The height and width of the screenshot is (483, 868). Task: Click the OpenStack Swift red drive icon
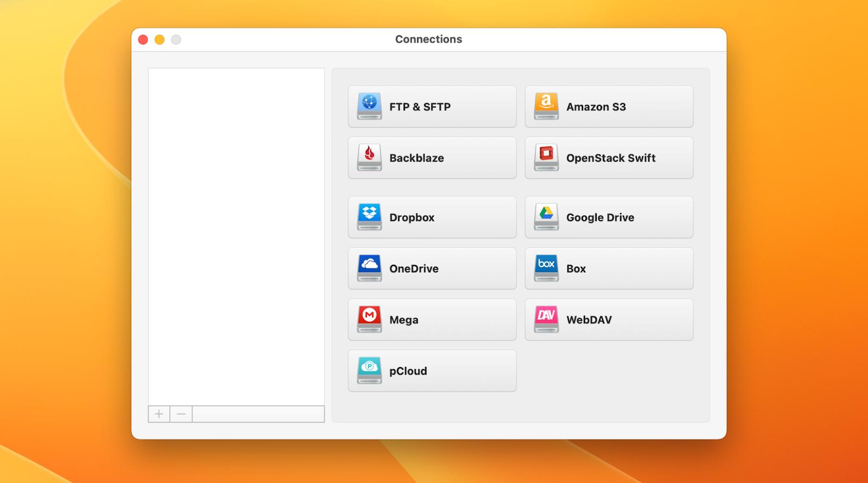click(546, 158)
